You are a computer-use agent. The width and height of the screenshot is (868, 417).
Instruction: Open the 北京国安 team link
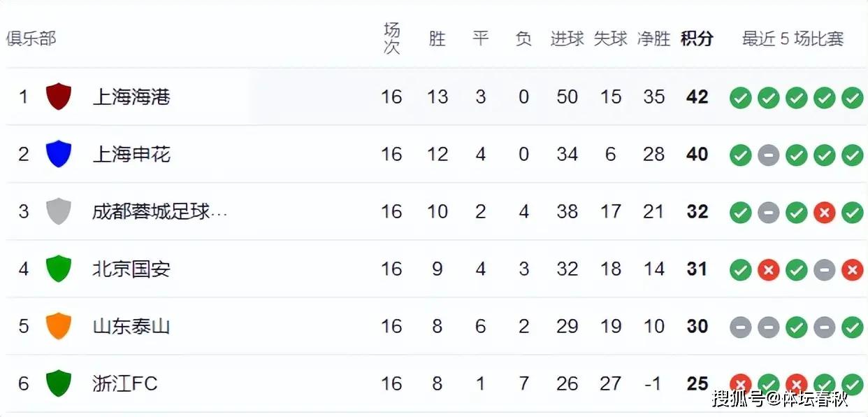131,269
